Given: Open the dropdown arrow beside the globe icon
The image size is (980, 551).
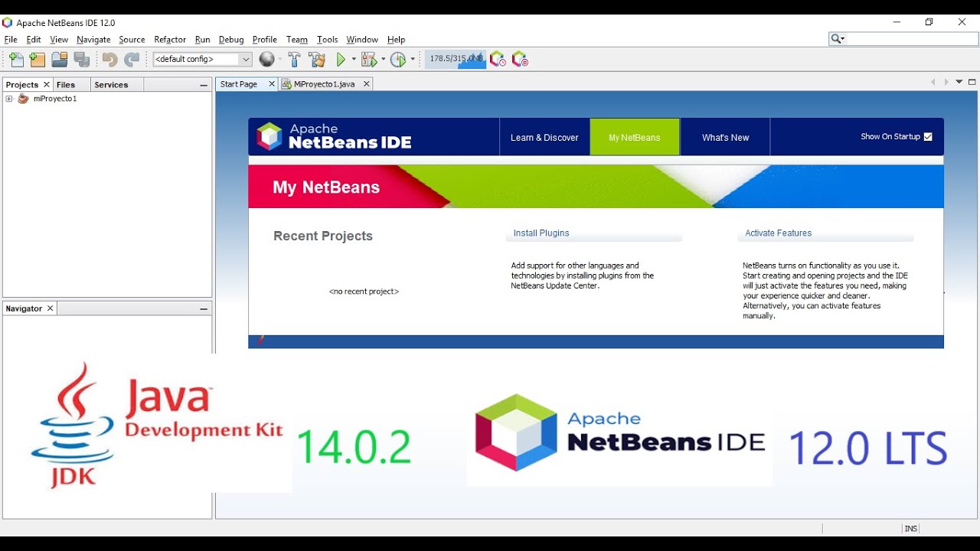Looking at the screenshot, I should click(280, 59).
